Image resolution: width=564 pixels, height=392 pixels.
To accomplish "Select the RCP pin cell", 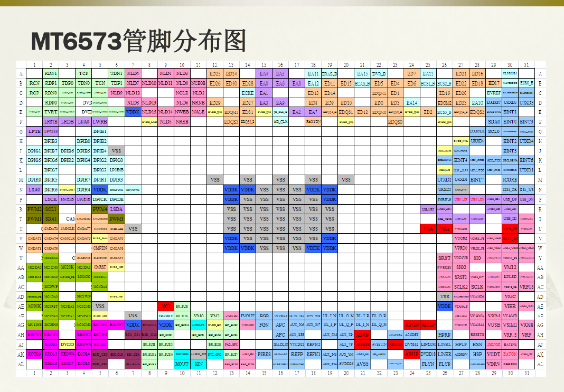I will [34, 93].
